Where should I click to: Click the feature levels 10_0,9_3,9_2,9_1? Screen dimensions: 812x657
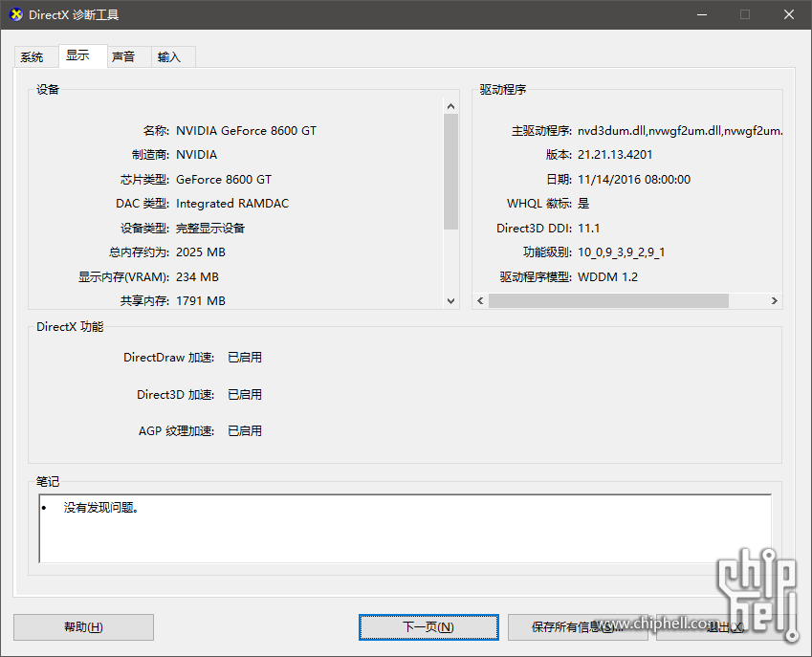(622, 252)
